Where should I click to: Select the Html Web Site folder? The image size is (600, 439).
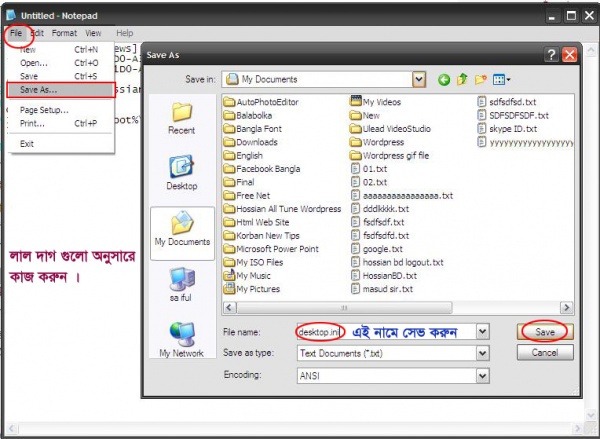pyautogui.click(x=256, y=222)
